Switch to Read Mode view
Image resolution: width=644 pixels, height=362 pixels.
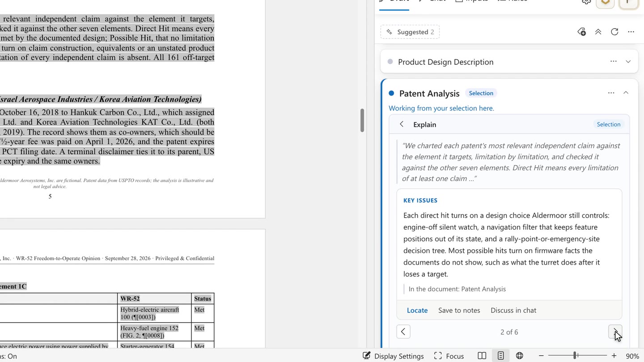tap(482, 356)
